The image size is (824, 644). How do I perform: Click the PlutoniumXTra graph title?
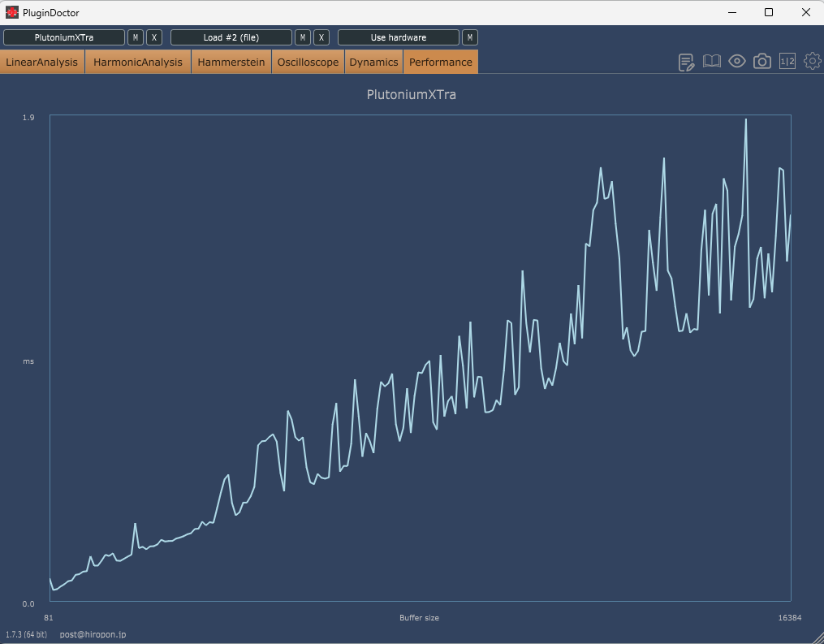point(412,95)
